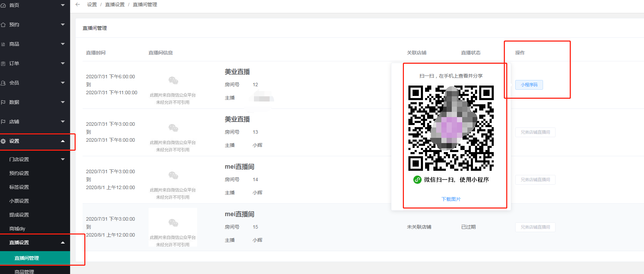Expand the 预约 menu arrow
Image resolution: width=644 pixels, height=274 pixels.
(63, 25)
